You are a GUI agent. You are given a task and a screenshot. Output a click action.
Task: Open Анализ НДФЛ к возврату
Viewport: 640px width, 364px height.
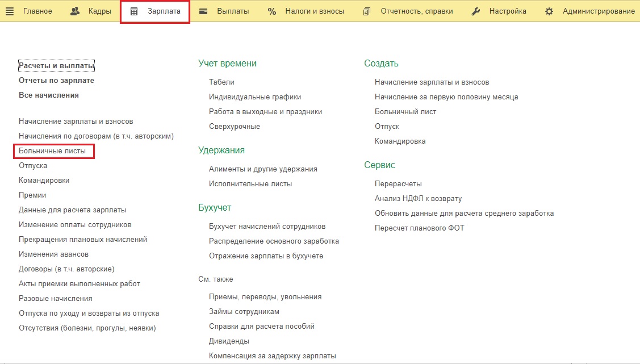[418, 199]
